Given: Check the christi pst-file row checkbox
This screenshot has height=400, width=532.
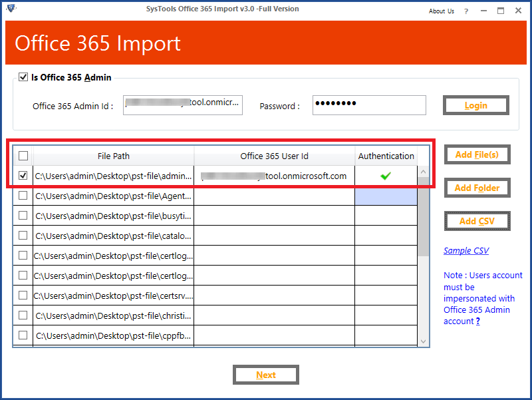Looking at the screenshot, I should pos(23,315).
